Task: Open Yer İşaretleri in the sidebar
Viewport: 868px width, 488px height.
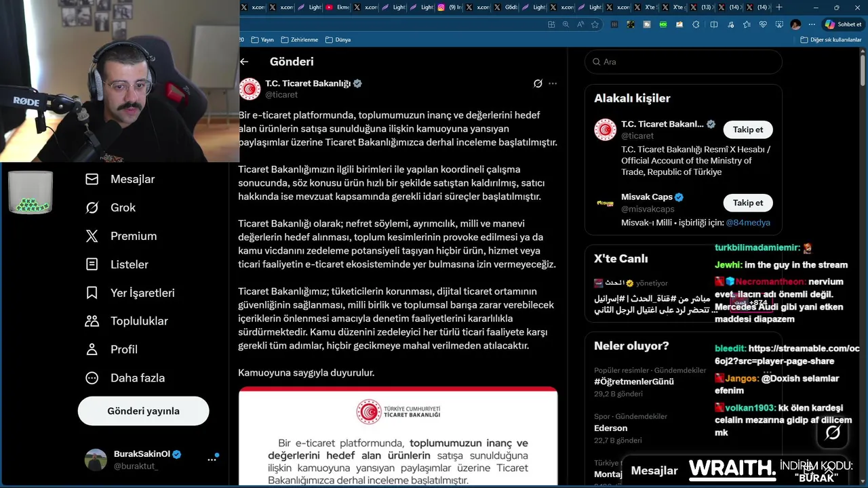Action: coord(130,293)
